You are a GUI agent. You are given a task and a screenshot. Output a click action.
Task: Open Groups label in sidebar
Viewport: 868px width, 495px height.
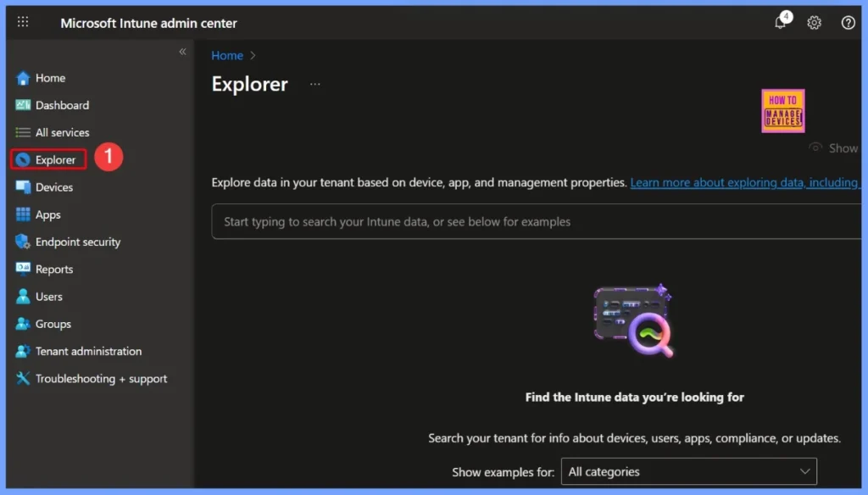coord(53,324)
